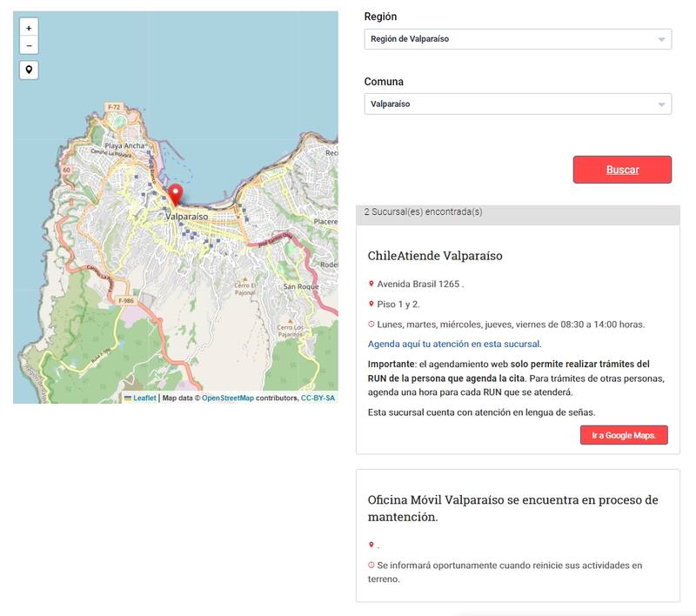The image size is (696, 616).
Task: Click the clock icon beside the opening hours
Action: click(371, 325)
